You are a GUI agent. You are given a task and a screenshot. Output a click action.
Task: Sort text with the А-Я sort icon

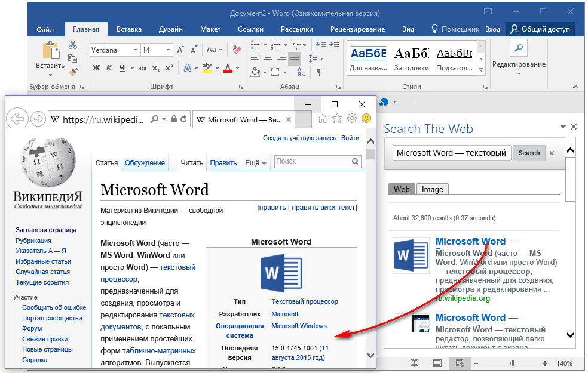(301, 72)
